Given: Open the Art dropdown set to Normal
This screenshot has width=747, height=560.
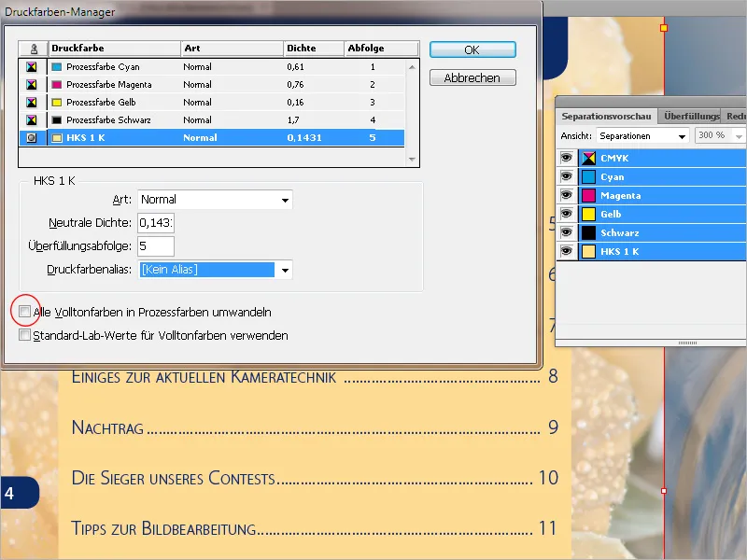Looking at the screenshot, I should (215, 200).
